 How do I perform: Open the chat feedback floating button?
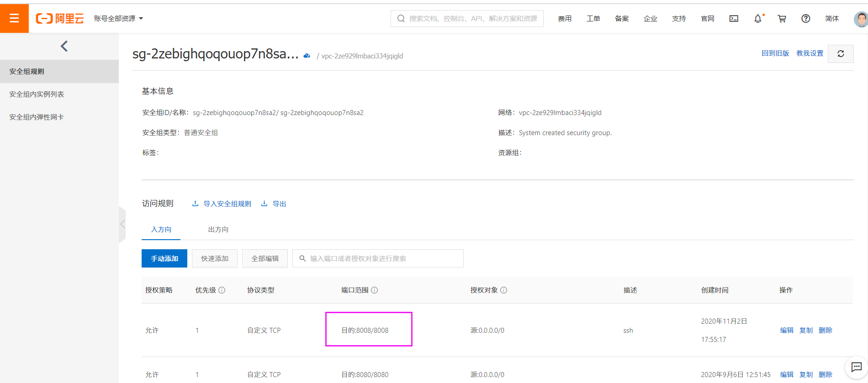pos(856,367)
